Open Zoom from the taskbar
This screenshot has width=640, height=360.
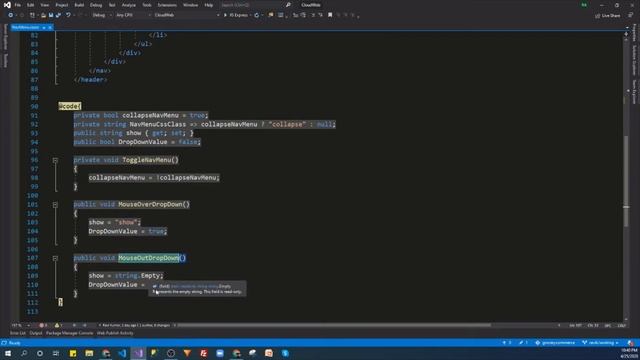tap(220, 353)
